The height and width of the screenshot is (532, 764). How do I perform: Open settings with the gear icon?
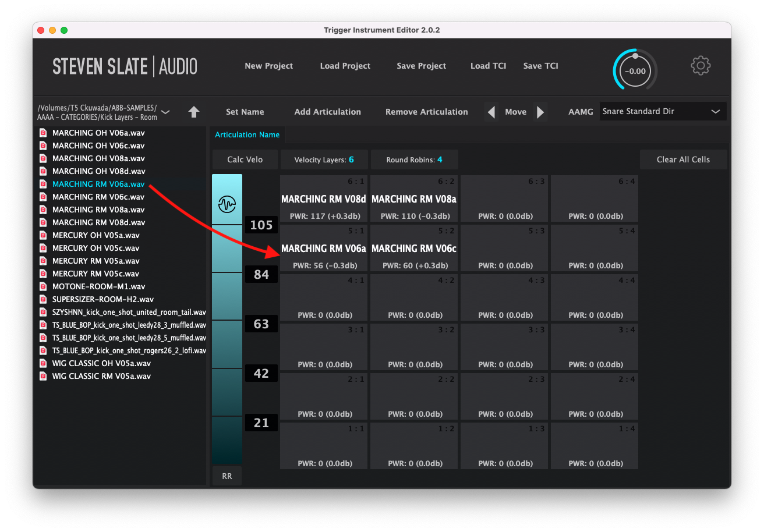click(x=701, y=66)
